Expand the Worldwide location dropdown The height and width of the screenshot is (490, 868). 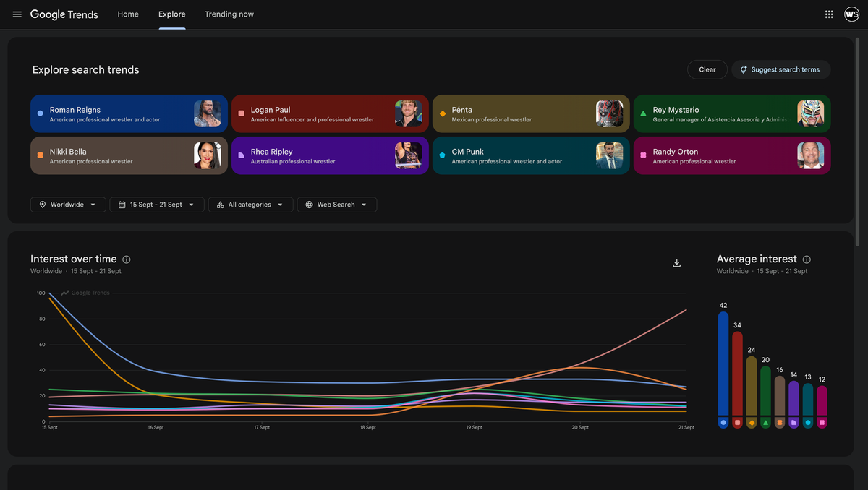pyautogui.click(x=68, y=205)
